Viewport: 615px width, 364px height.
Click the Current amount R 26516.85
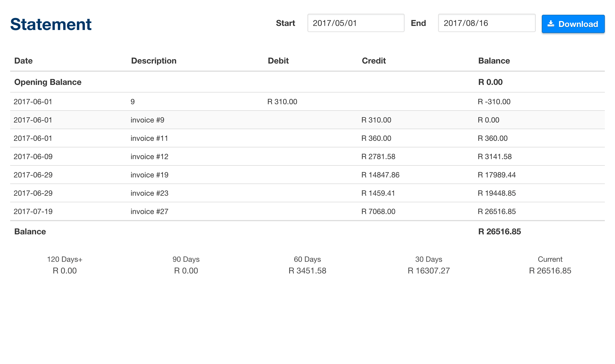click(x=550, y=271)
